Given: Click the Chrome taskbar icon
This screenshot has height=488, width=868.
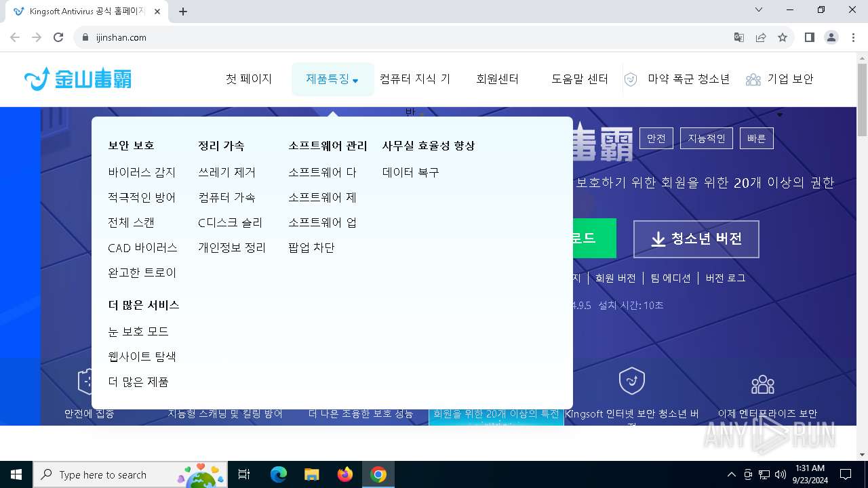Looking at the screenshot, I should [x=378, y=474].
